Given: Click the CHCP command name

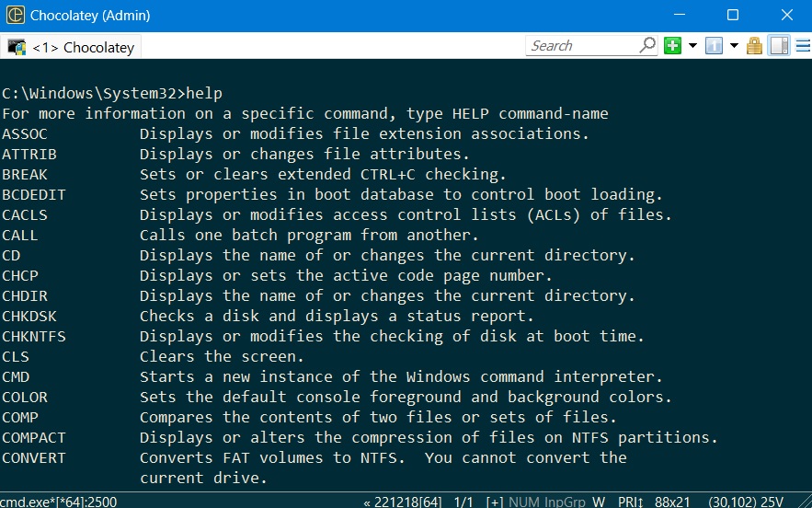Looking at the screenshot, I should point(19,275).
